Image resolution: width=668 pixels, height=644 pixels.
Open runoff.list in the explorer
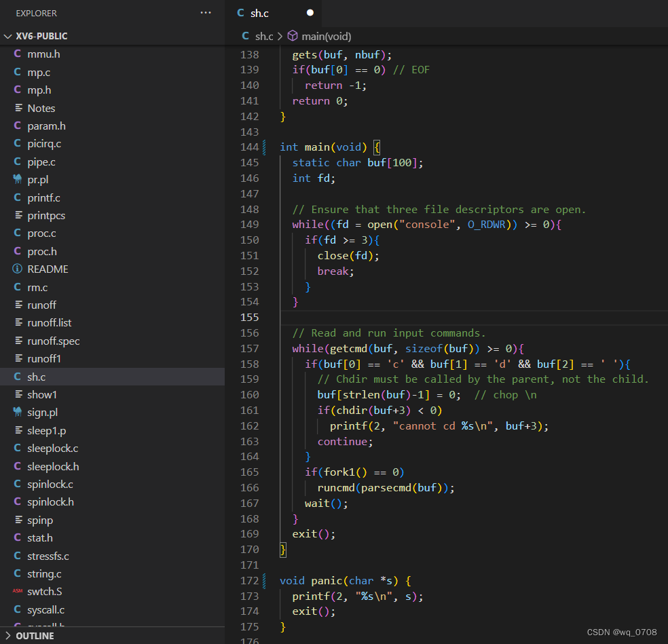click(x=50, y=323)
